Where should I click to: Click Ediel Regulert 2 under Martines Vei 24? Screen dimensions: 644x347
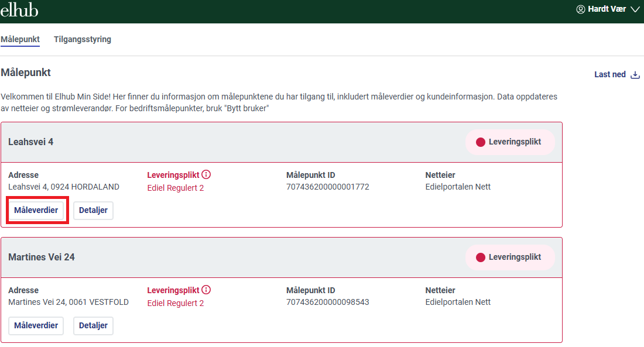tap(176, 304)
